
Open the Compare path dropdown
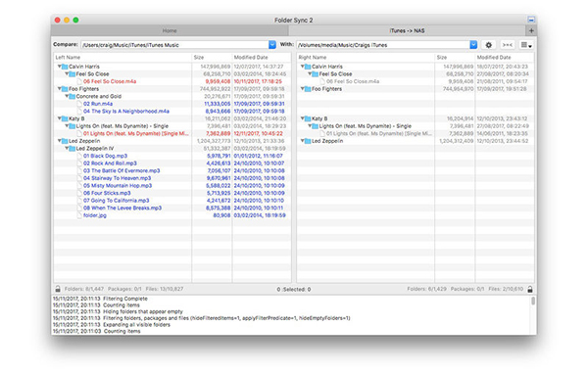pyautogui.click(x=272, y=45)
